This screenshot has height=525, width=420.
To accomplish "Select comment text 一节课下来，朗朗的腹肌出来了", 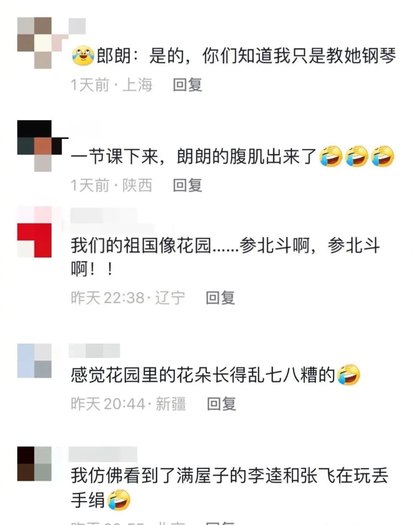I will 194,156.
